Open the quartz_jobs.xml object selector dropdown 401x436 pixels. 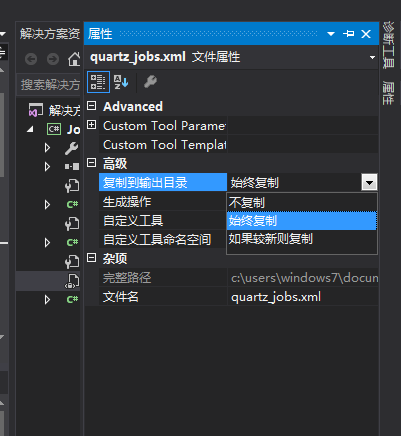click(x=372, y=57)
